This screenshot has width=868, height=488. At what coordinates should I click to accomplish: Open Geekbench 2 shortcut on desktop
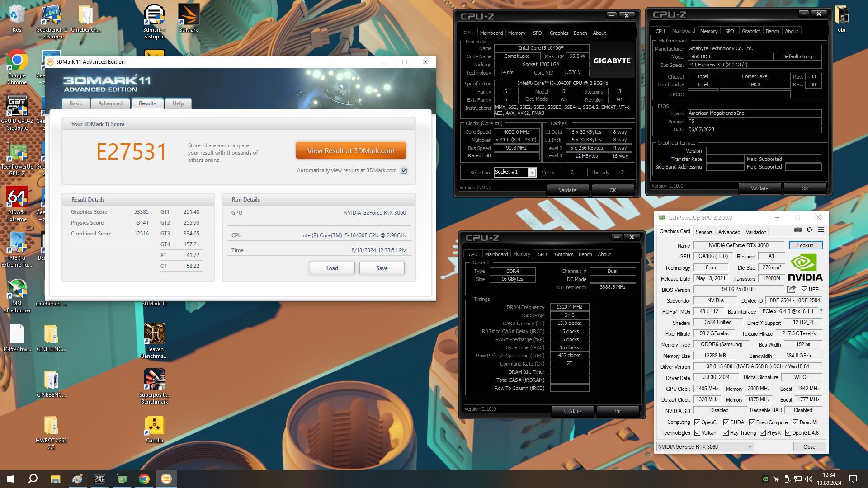(x=51, y=21)
